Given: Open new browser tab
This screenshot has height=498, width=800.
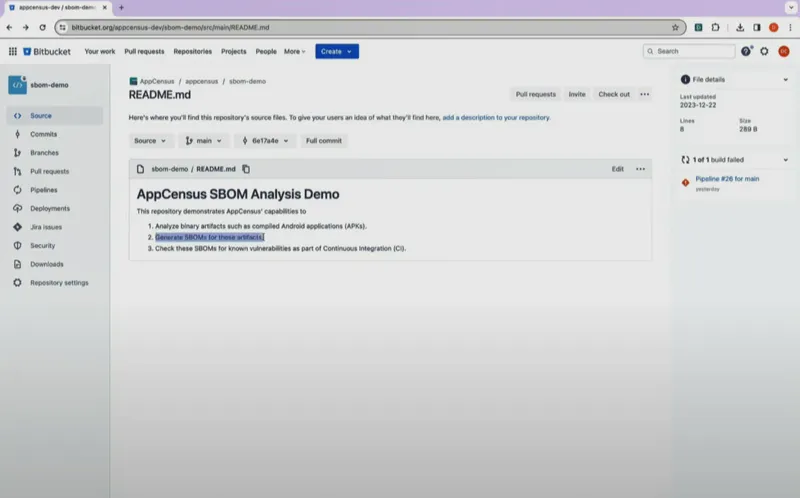Looking at the screenshot, I should [121, 8].
